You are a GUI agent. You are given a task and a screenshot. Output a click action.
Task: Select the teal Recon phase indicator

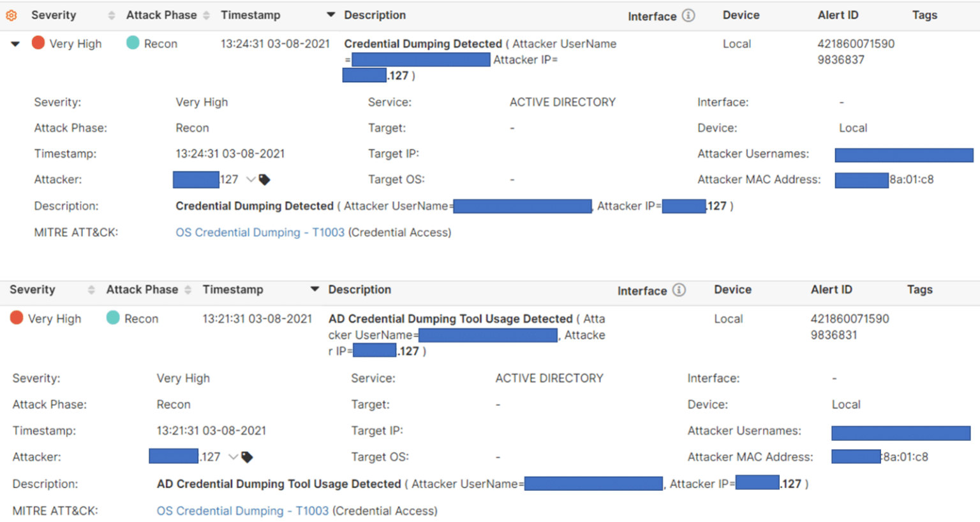point(133,43)
